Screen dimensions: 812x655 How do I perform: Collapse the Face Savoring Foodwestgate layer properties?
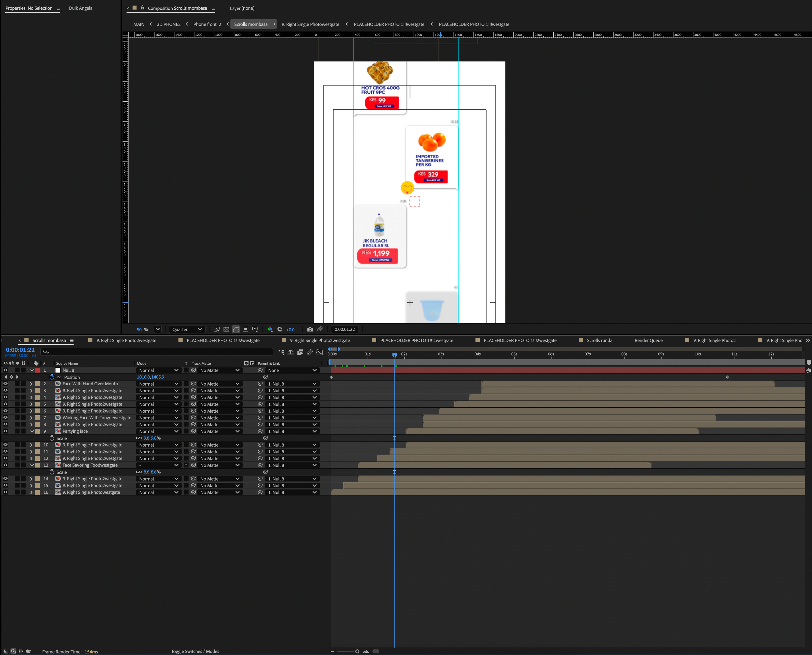pyautogui.click(x=32, y=465)
